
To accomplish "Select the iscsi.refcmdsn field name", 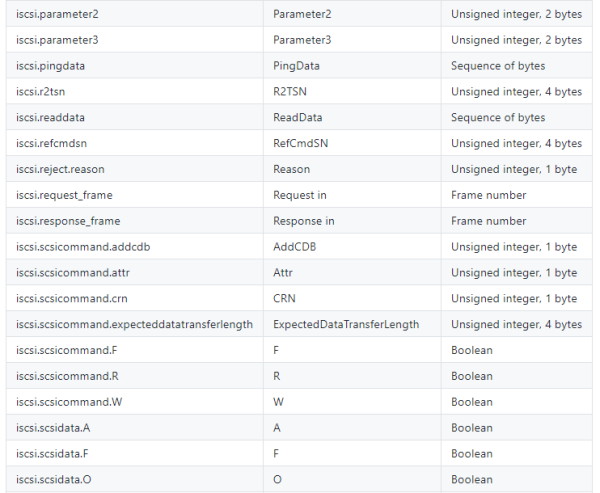I will click(x=51, y=144).
